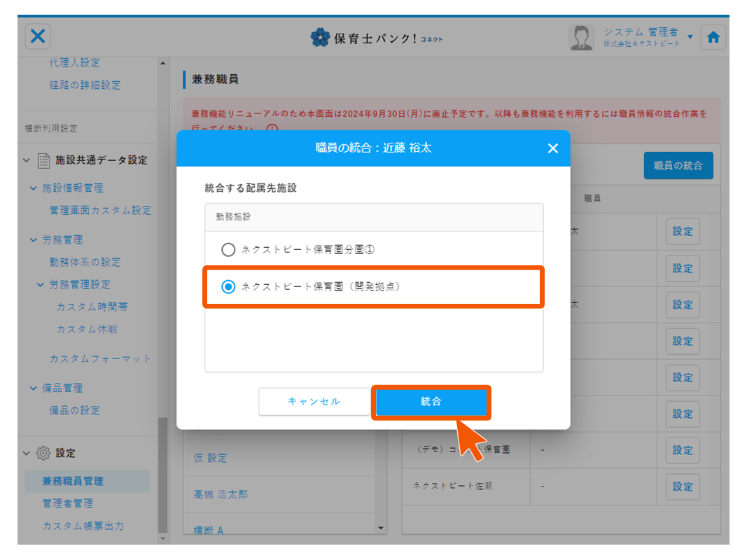Open the システム管理者 account dropdown arrow
Screen dimensions: 747x560
pos(690,36)
